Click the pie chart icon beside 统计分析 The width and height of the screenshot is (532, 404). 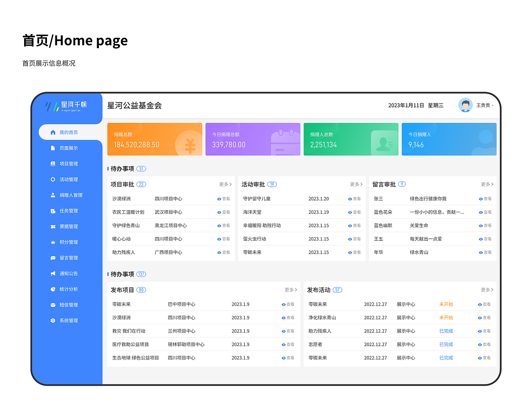pos(53,289)
